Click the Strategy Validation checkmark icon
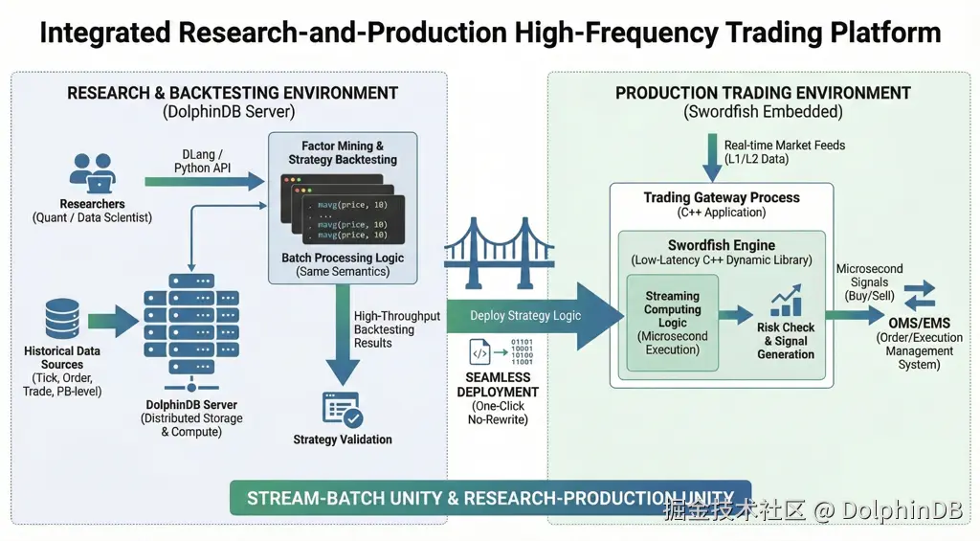 343,410
